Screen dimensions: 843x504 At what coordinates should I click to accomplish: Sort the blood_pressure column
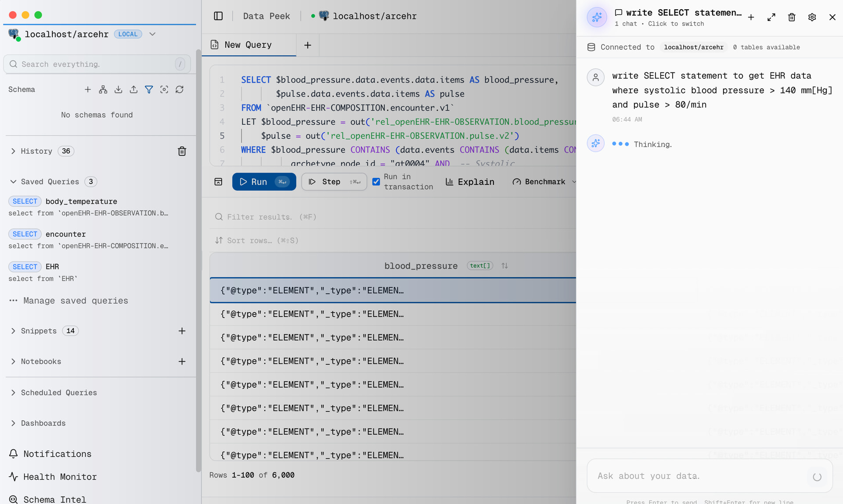(505, 266)
